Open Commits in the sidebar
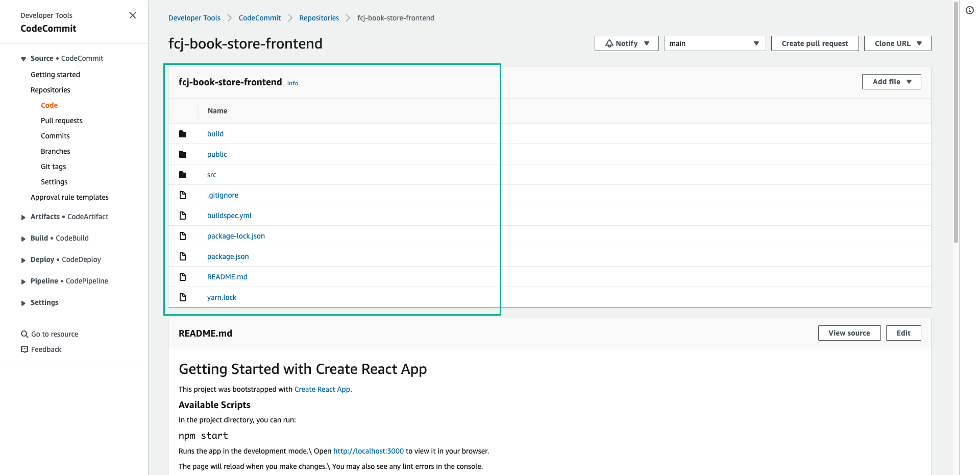980x475 pixels. pos(55,136)
